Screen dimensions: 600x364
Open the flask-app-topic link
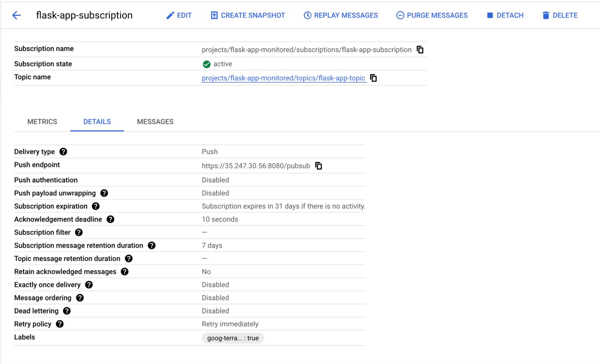tap(283, 77)
